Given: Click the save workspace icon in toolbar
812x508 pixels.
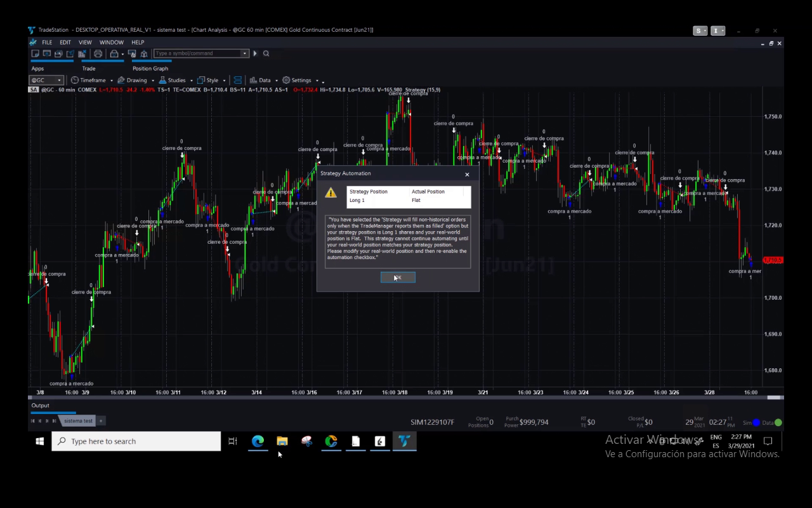Looking at the screenshot, I should [58, 53].
